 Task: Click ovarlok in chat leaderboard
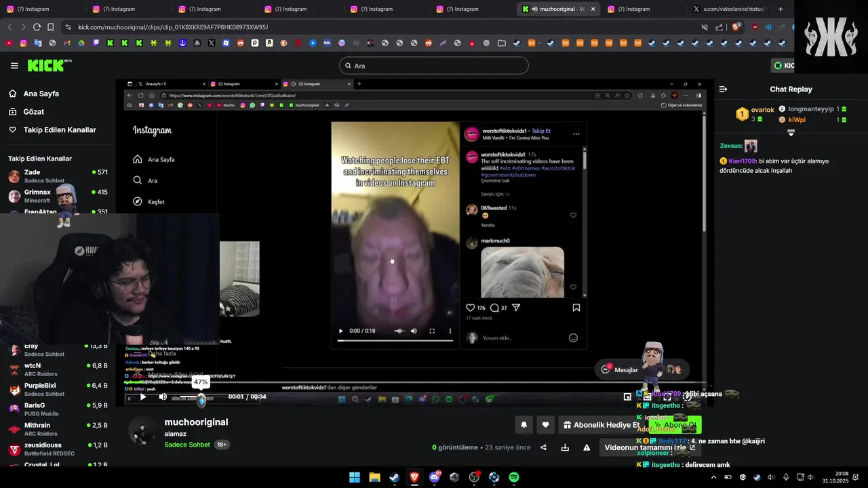[762, 110]
